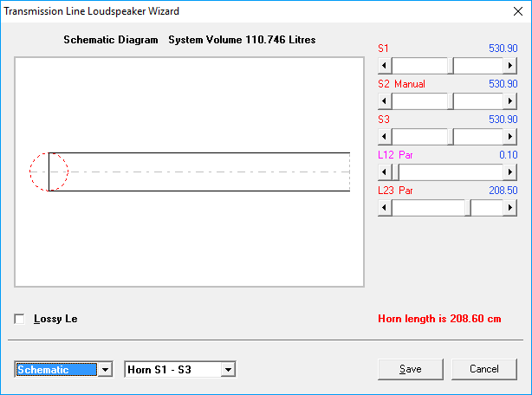Click the right arrow of L23 slider
Image resolution: width=532 pixels, height=395 pixels.
(510, 208)
